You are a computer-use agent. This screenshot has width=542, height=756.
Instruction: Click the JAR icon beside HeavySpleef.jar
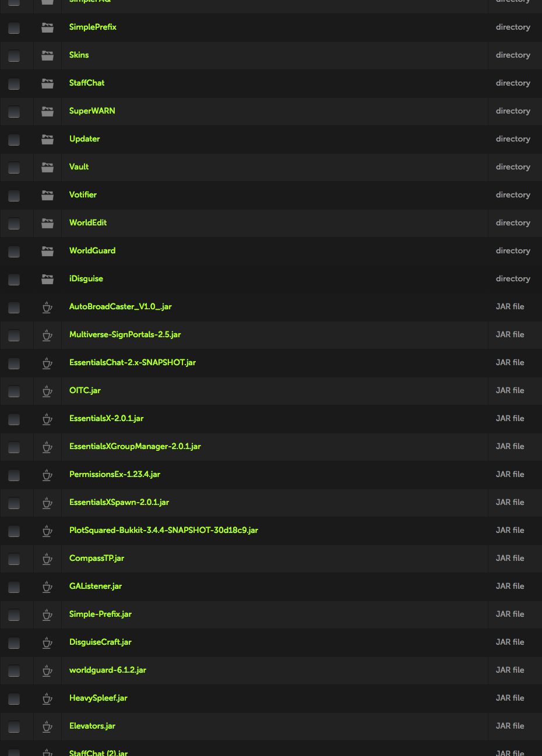[x=47, y=698]
